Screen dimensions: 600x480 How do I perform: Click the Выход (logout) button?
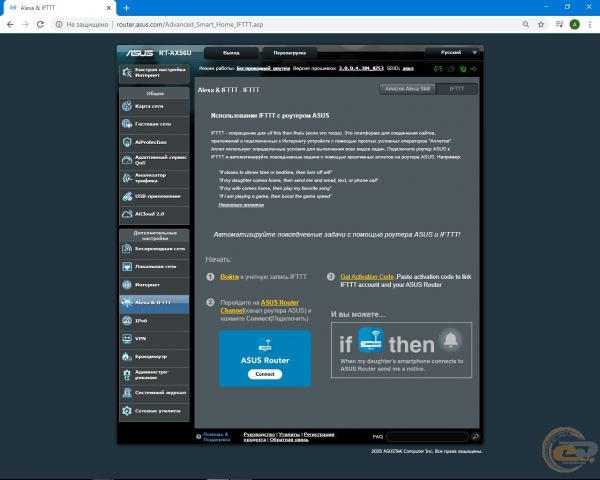[x=231, y=53]
